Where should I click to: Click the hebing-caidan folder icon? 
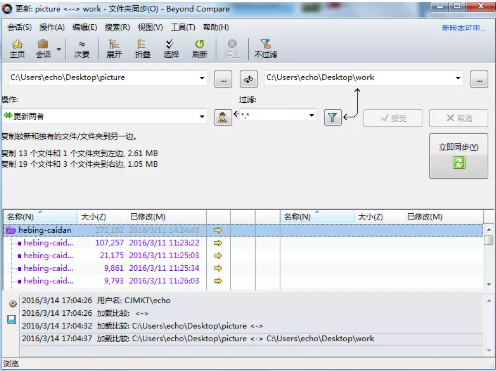10,230
